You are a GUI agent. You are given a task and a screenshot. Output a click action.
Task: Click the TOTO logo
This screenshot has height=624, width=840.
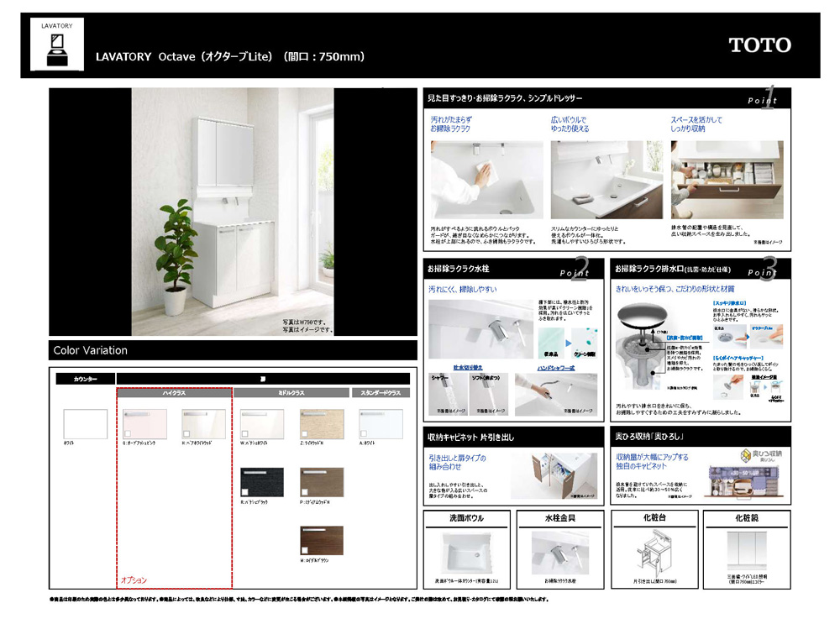point(759,45)
